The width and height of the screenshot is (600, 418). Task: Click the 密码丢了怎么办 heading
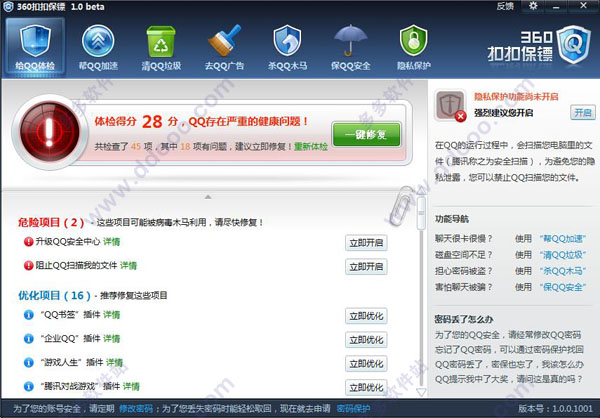tap(464, 319)
